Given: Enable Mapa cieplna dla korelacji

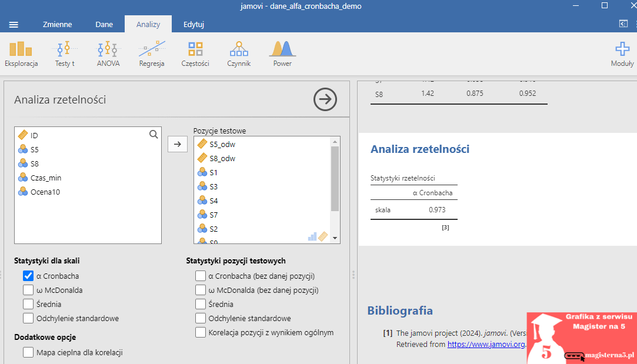Looking at the screenshot, I should pyautogui.click(x=28, y=353).
